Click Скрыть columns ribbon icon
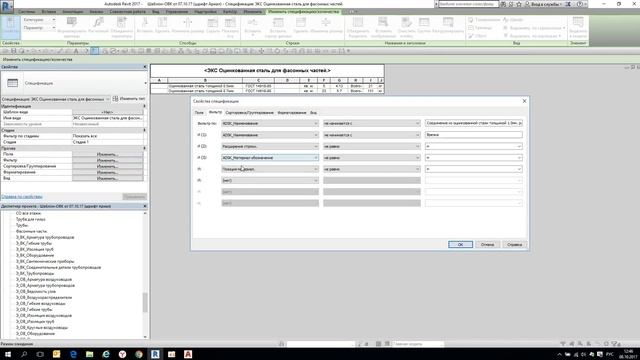This screenshot has height=360, width=640. 213,24
